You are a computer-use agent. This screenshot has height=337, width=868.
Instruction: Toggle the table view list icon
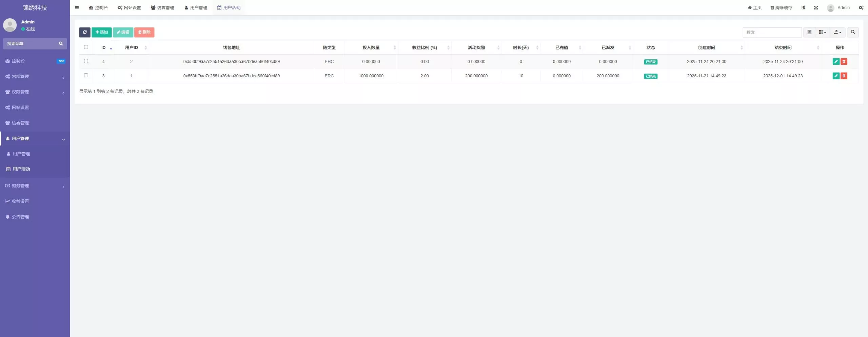pos(809,32)
